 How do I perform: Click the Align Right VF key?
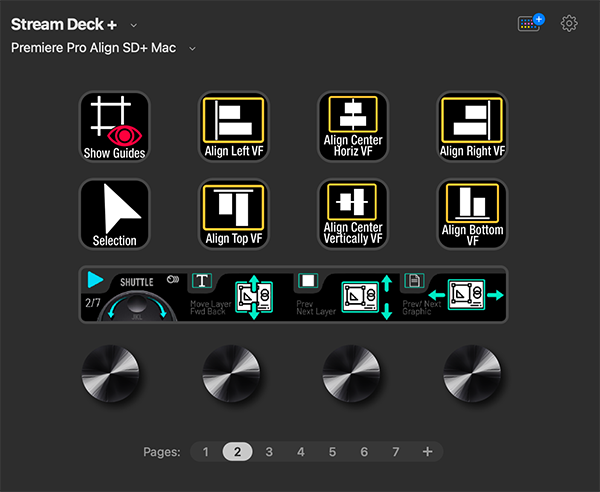click(x=472, y=127)
